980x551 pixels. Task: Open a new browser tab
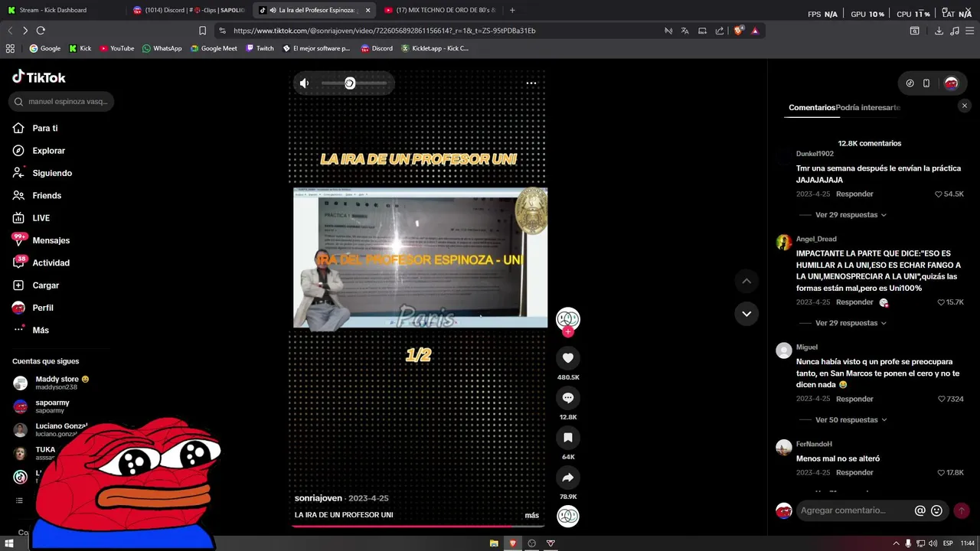[512, 10]
